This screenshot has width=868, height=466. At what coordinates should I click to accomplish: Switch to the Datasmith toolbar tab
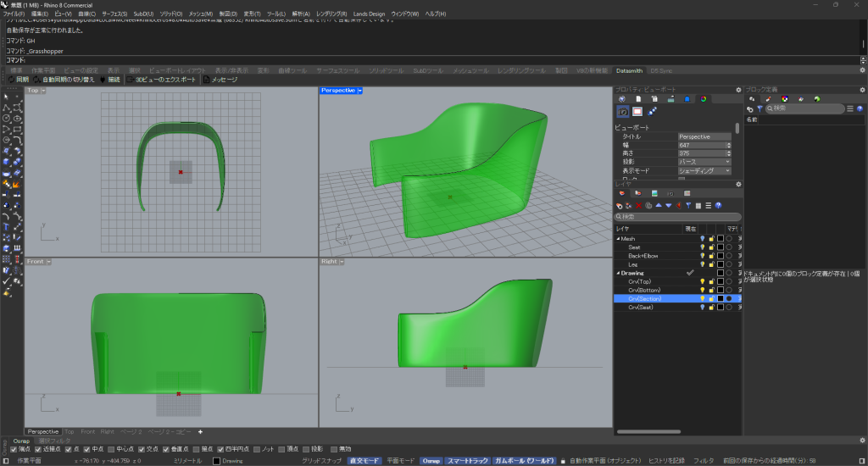click(629, 69)
